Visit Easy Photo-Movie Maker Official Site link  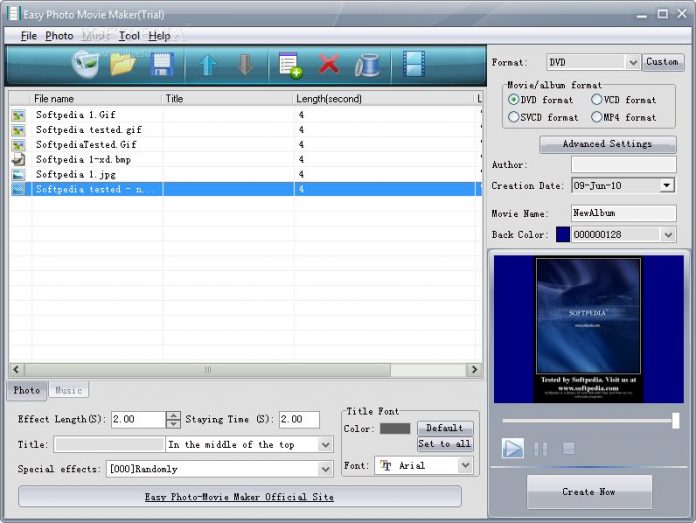pyautogui.click(x=239, y=497)
